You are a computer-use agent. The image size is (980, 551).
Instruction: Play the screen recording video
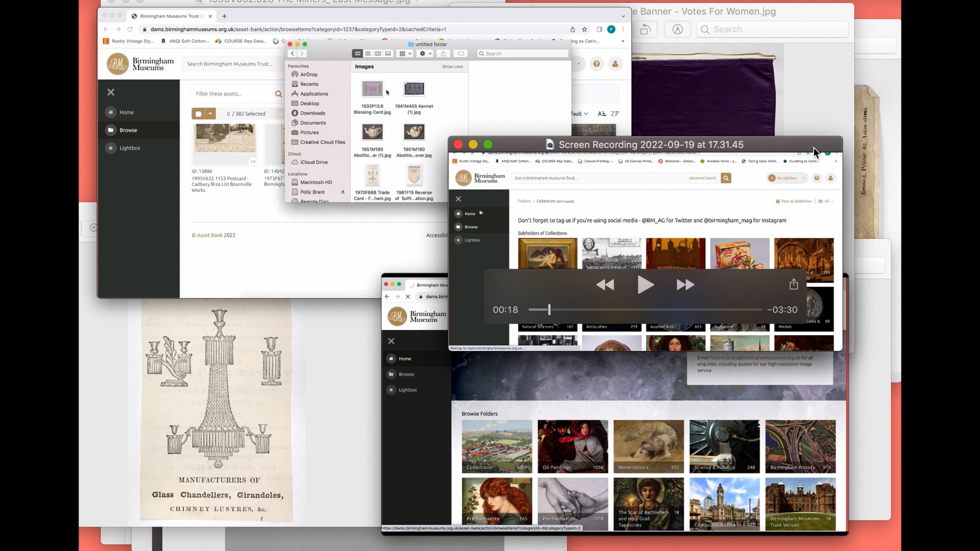[x=645, y=284]
